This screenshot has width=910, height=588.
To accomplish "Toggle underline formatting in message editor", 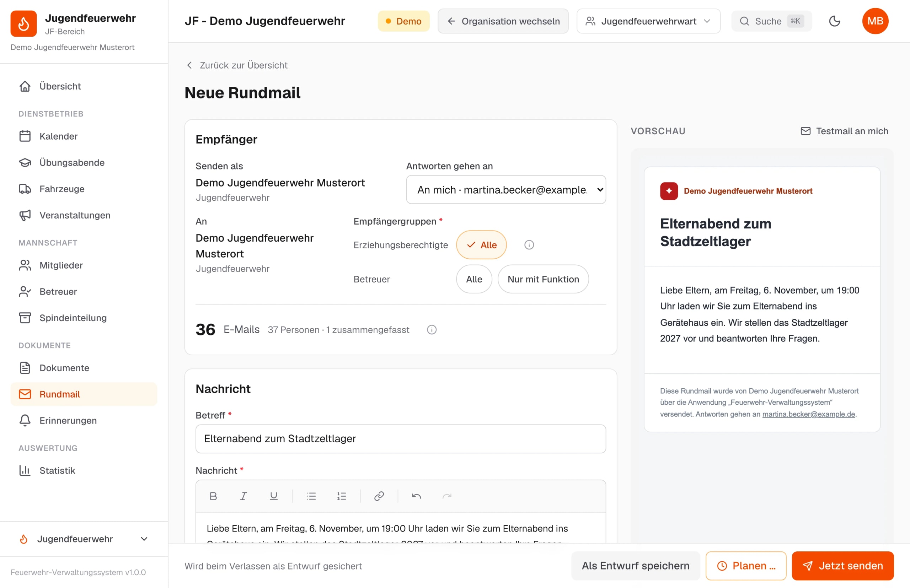I will (274, 496).
